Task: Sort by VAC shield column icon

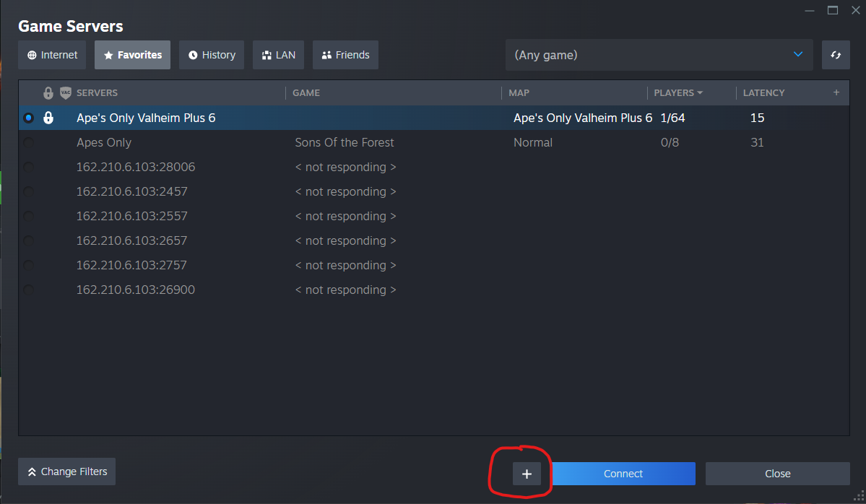Action: coord(66,93)
